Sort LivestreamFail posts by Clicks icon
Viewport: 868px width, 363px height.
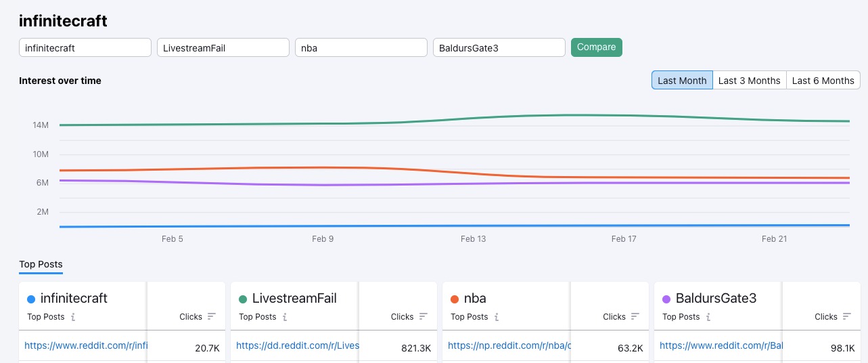[x=424, y=316]
